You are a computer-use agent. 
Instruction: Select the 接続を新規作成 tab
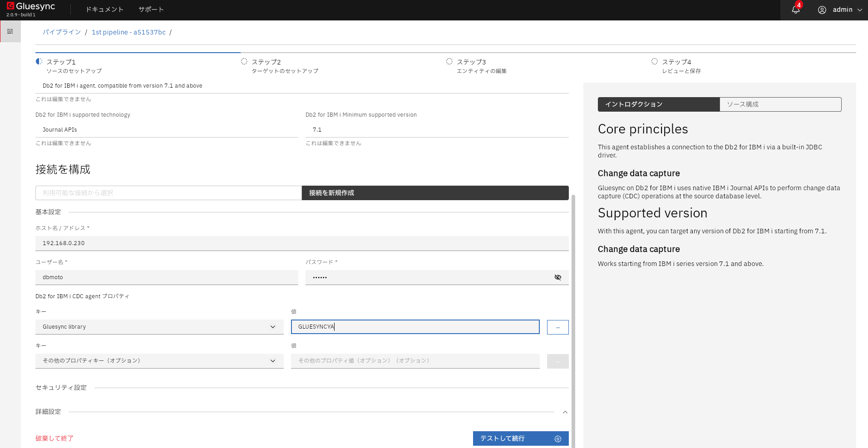tap(435, 193)
